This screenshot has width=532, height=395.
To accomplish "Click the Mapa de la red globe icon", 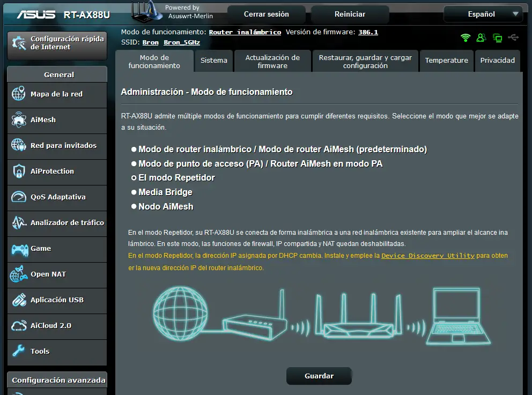I will click(x=18, y=94).
